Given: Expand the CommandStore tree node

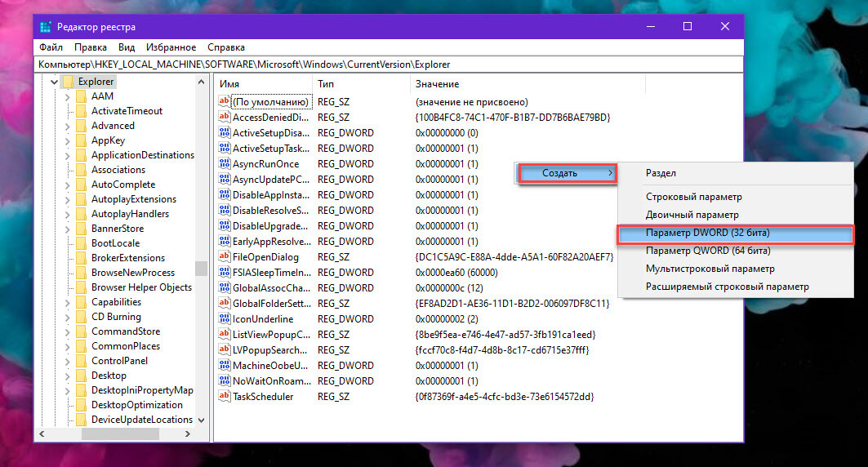Looking at the screenshot, I should click(68, 331).
